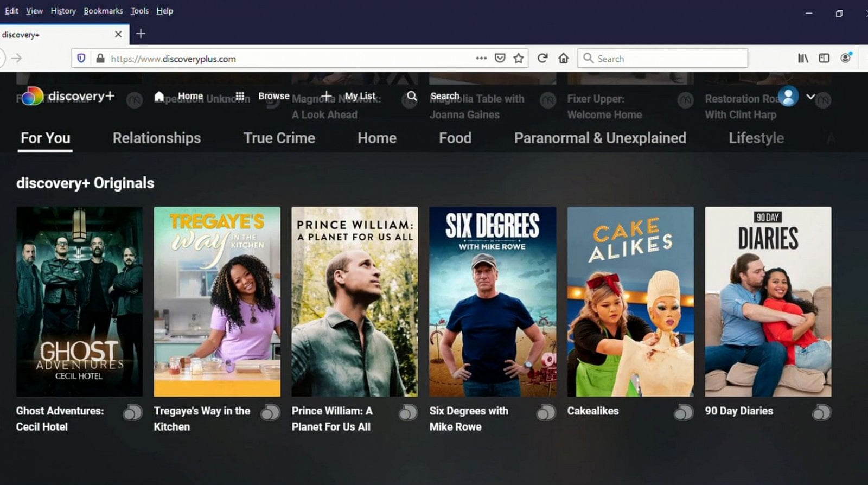Screen dimensions: 868x485
Task: Open Tregaye's Way in the Kitchen poster
Action: tap(217, 302)
